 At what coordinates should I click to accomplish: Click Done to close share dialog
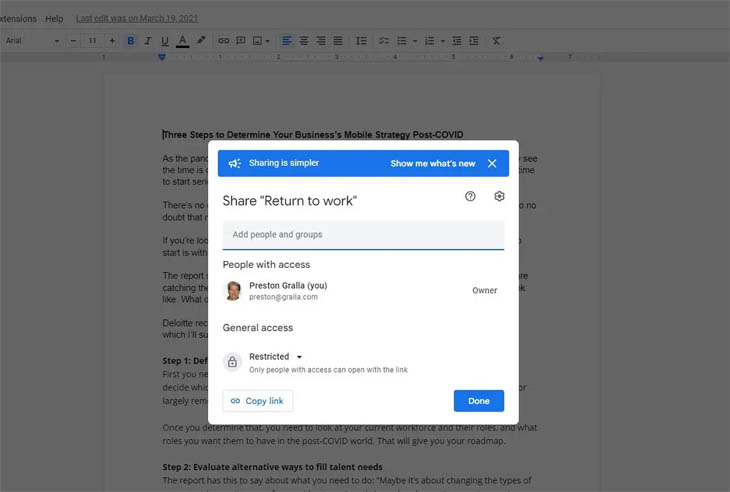tap(479, 401)
